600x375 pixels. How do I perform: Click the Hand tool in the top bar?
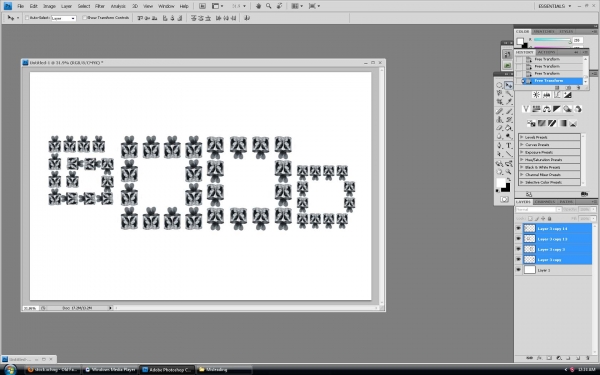pos(258,6)
